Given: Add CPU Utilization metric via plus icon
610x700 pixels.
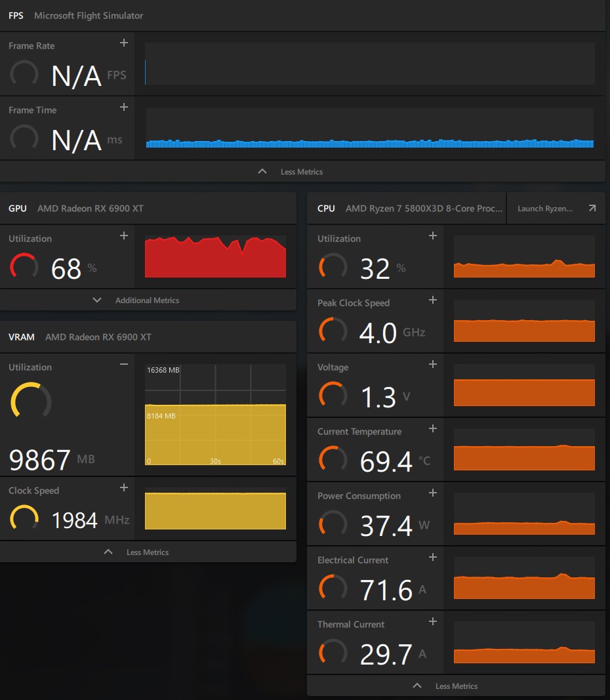Looking at the screenshot, I should [433, 236].
